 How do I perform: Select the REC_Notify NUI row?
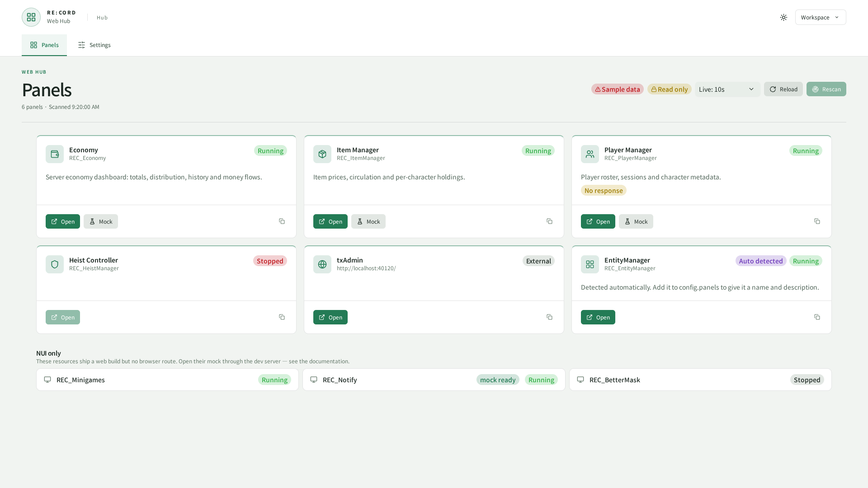(x=434, y=380)
